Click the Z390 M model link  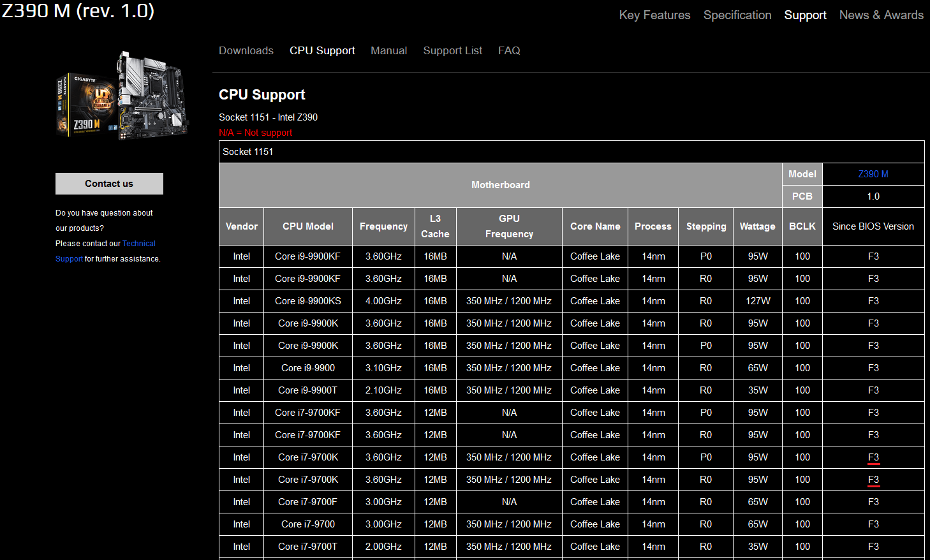(873, 174)
